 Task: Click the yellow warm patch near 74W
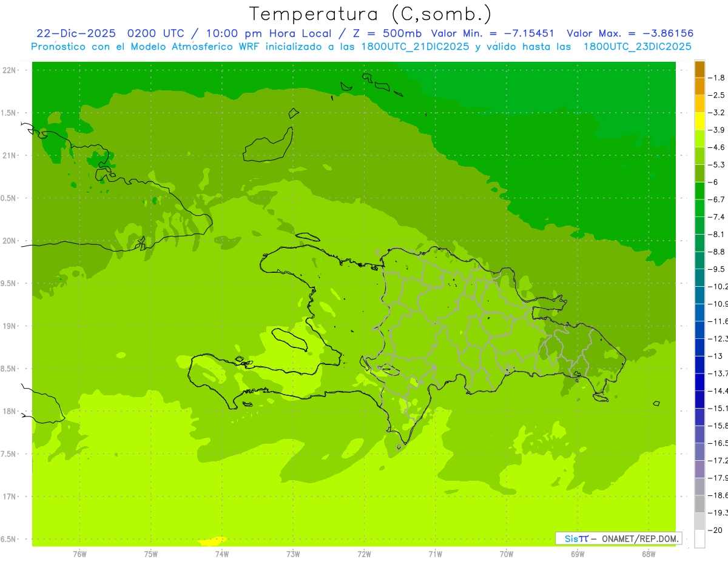212,541
